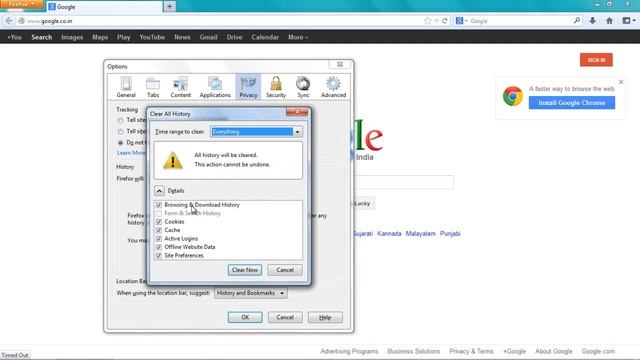The width and height of the screenshot is (640, 360).
Task: Open the Tabs options panel
Action: pos(153,87)
